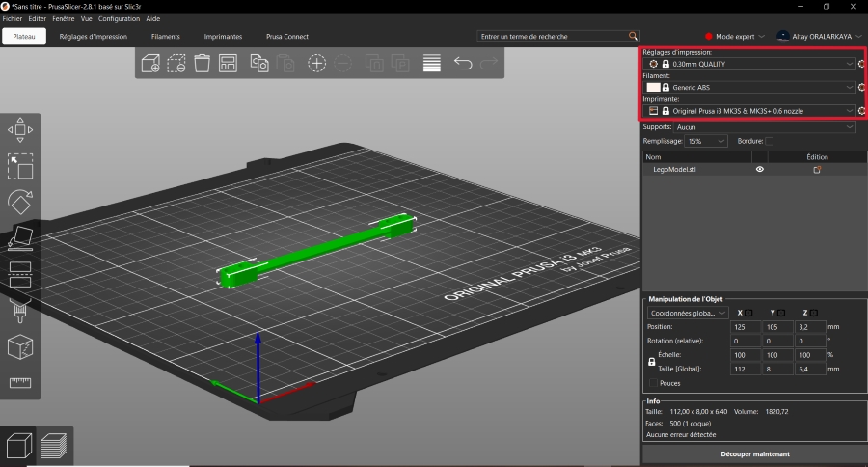Toggle visibility eye of LegoModel.stl

click(x=760, y=170)
